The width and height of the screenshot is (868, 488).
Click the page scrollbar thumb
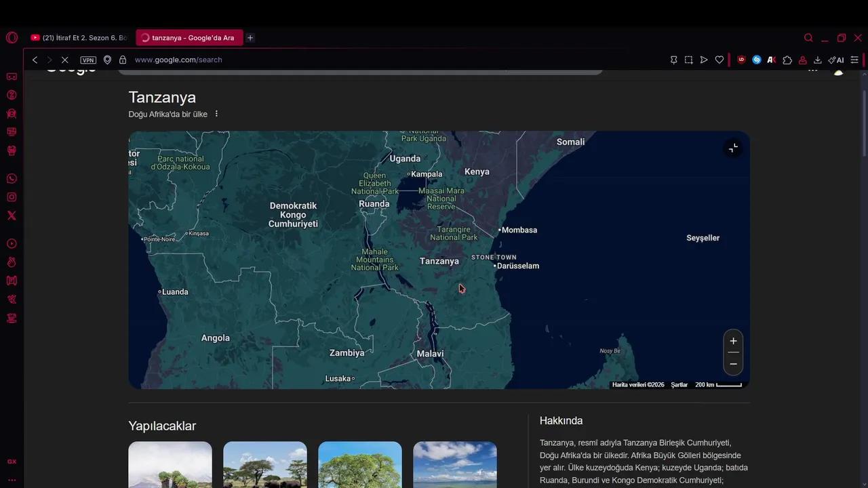click(x=864, y=122)
